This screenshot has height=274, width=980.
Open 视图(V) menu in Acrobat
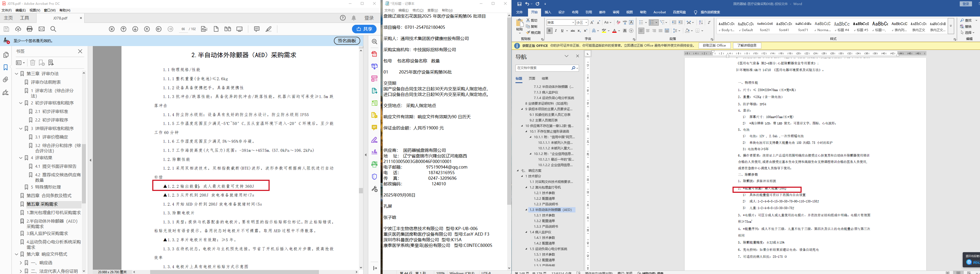point(35,10)
